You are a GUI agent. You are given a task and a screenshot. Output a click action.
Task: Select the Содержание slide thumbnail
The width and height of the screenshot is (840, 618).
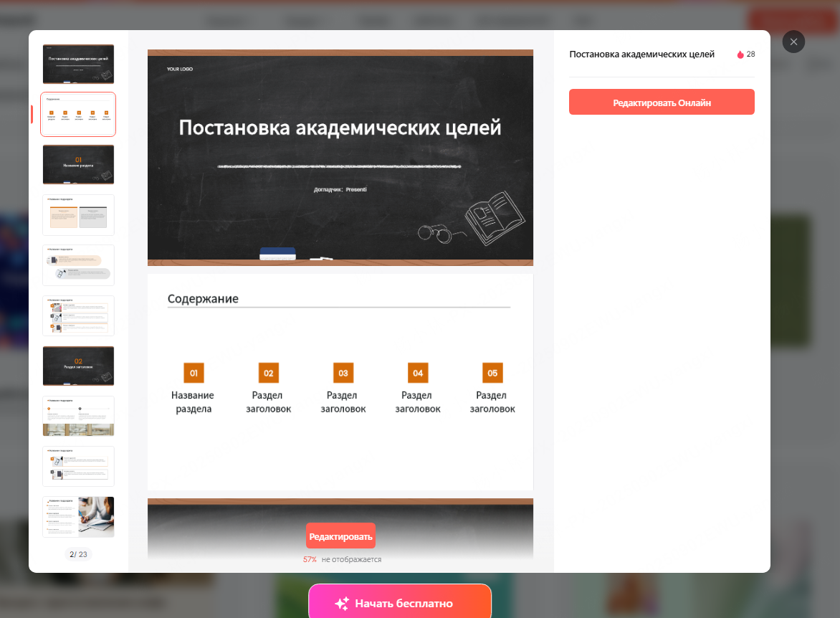(x=78, y=114)
